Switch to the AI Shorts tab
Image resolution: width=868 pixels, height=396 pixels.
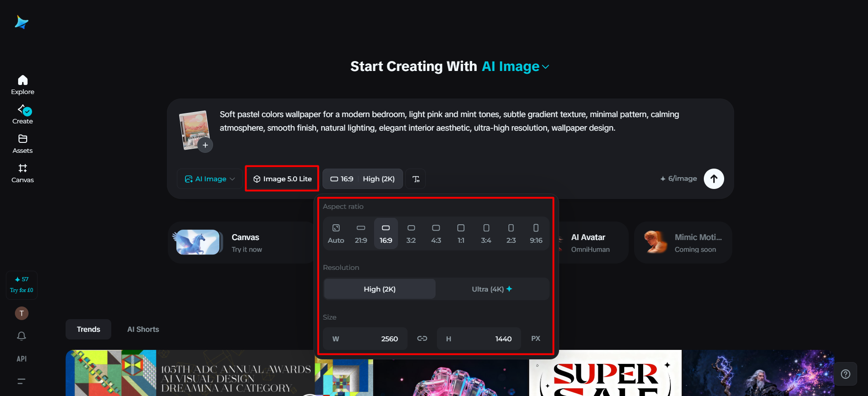pyautogui.click(x=143, y=329)
